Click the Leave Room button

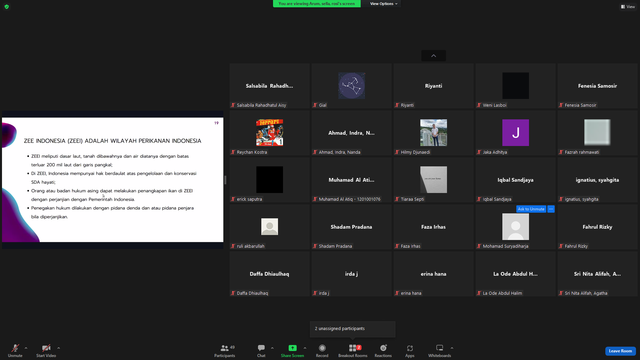(620, 351)
